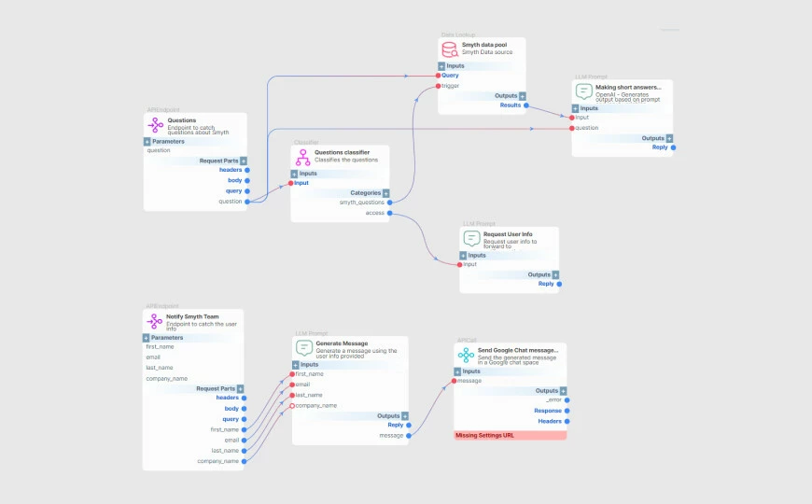812x504 pixels.
Task: Click company_name parameter in Notify Smyth Team
Action: coord(167,379)
